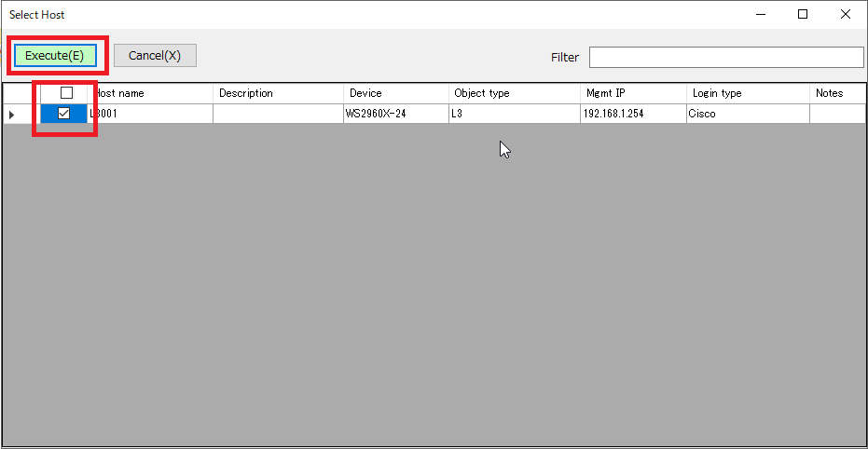Screen dimensions: 868x449
Task: Uncheck the checkbox for host L3001
Action: tap(64, 114)
